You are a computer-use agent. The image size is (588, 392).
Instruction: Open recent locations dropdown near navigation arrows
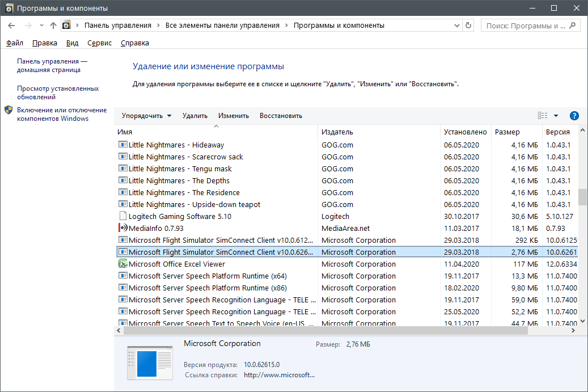[x=41, y=26]
